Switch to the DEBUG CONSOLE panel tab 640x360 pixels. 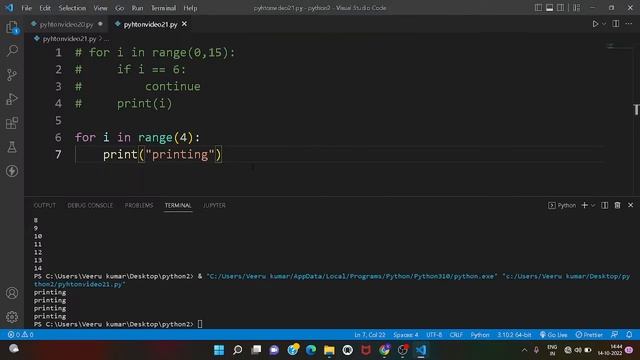coord(90,205)
